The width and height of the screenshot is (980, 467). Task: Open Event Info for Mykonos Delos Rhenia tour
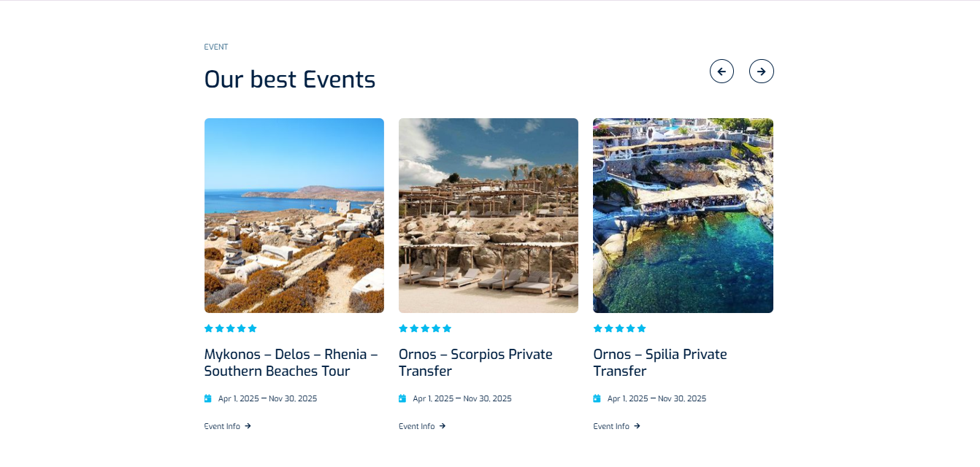coord(221,425)
